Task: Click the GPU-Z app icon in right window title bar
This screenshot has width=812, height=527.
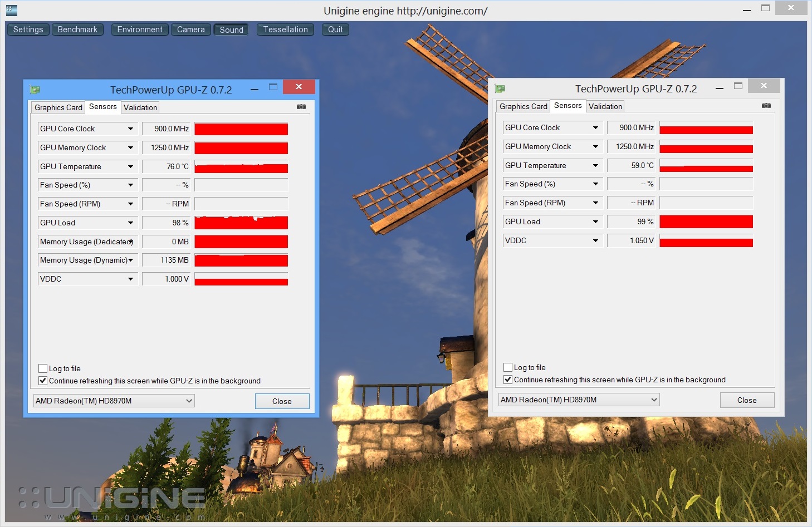Action: coord(500,88)
